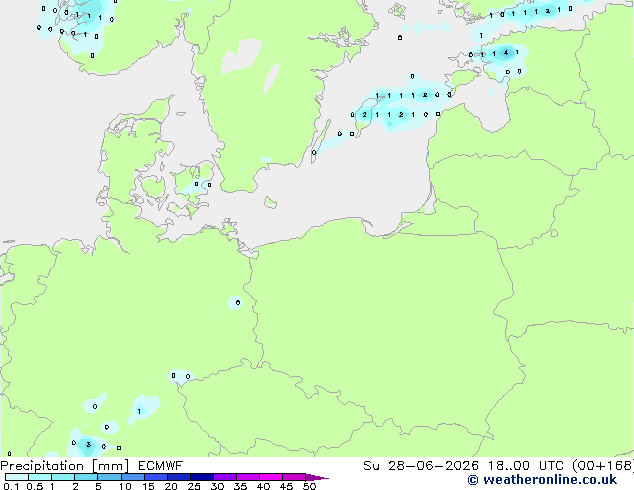634x490 pixels.
Task: Click the legend arrow tip beyond 50
Action: [317, 477]
